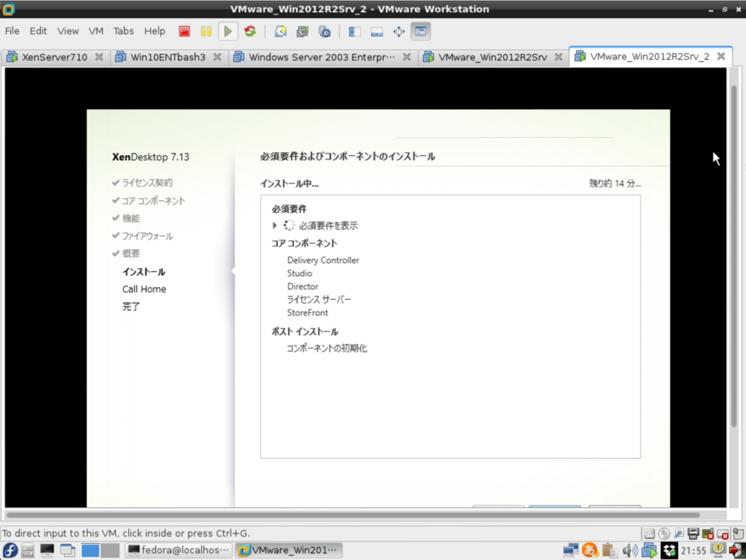Switch to the fedora@localhost taskbar window
This screenshot has height=560, width=746.
pos(179,551)
